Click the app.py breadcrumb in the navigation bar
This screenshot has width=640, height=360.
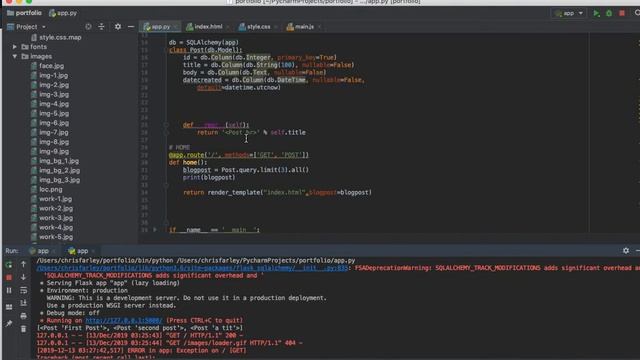point(63,13)
